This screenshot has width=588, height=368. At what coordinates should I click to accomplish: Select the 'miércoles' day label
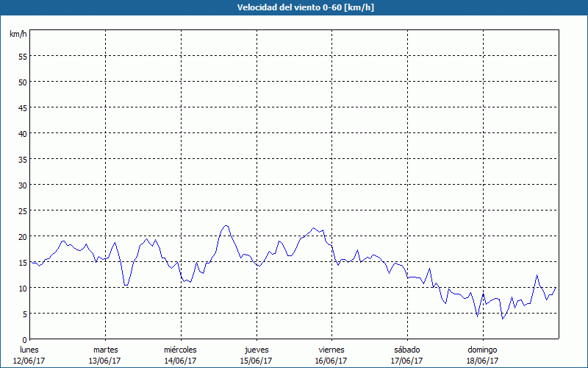pyautogui.click(x=180, y=350)
